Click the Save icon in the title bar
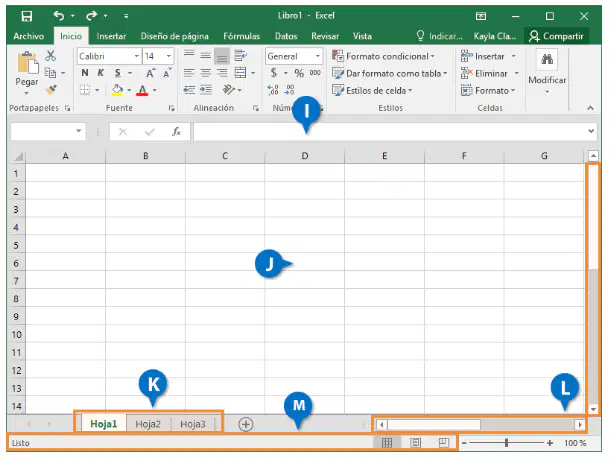612x461 pixels. [x=27, y=16]
